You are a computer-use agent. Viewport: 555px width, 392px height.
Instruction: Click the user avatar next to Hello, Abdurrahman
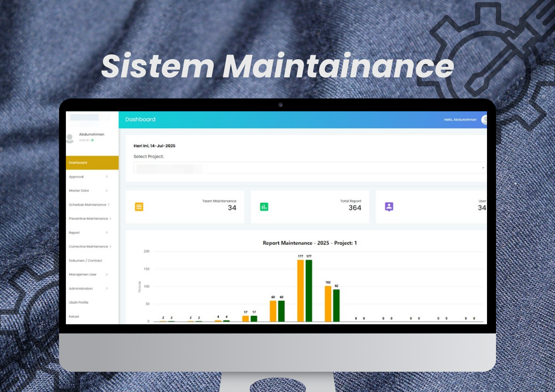click(484, 119)
